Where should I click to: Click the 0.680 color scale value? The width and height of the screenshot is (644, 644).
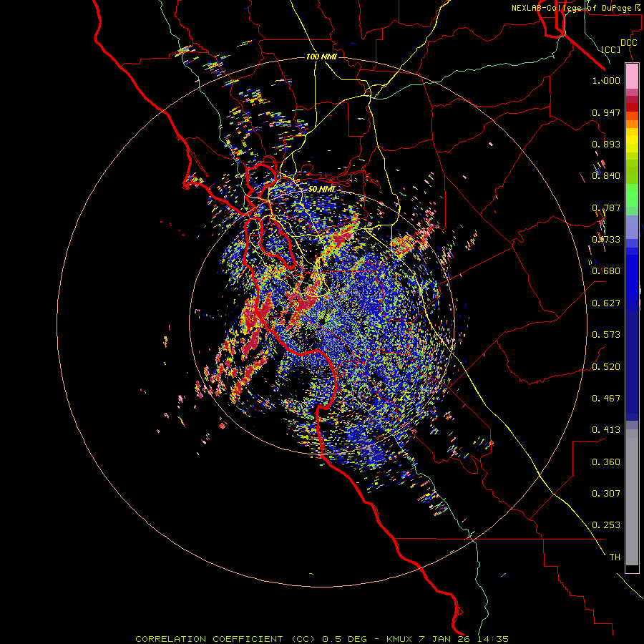click(606, 271)
